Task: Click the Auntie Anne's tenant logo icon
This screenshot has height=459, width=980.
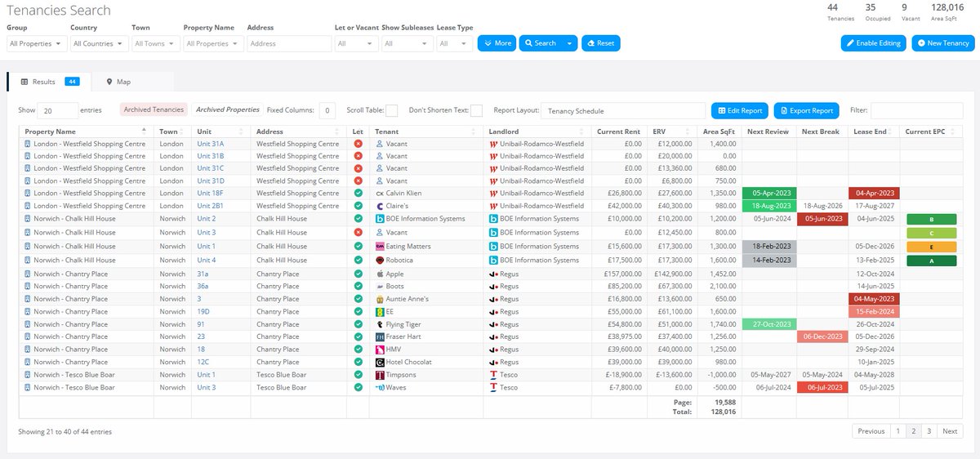Action: point(379,299)
